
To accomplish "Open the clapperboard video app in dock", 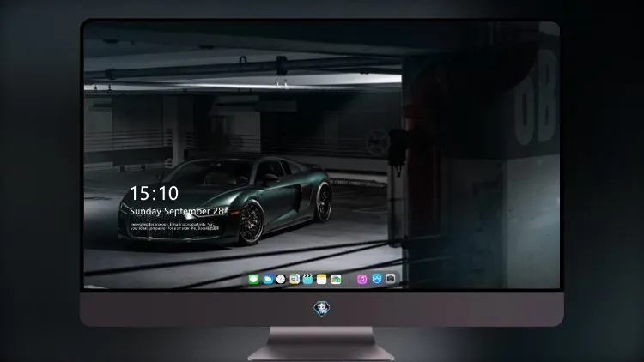I will 307,280.
